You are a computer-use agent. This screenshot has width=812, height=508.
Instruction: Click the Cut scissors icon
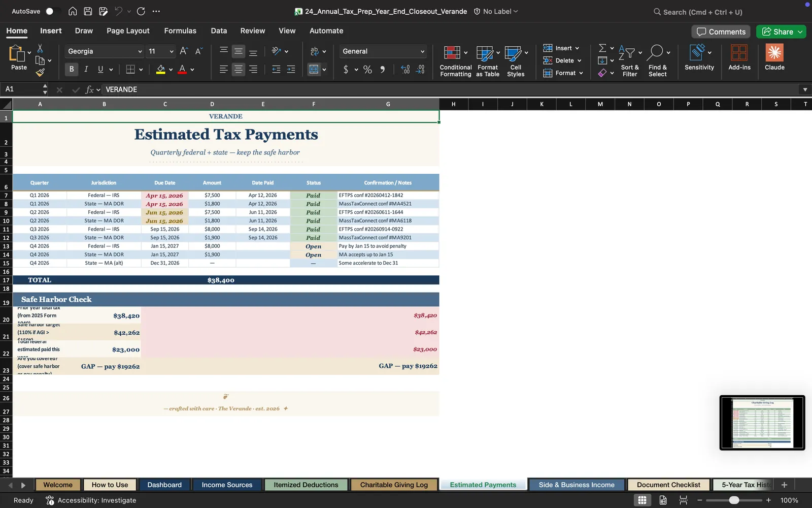click(40, 48)
